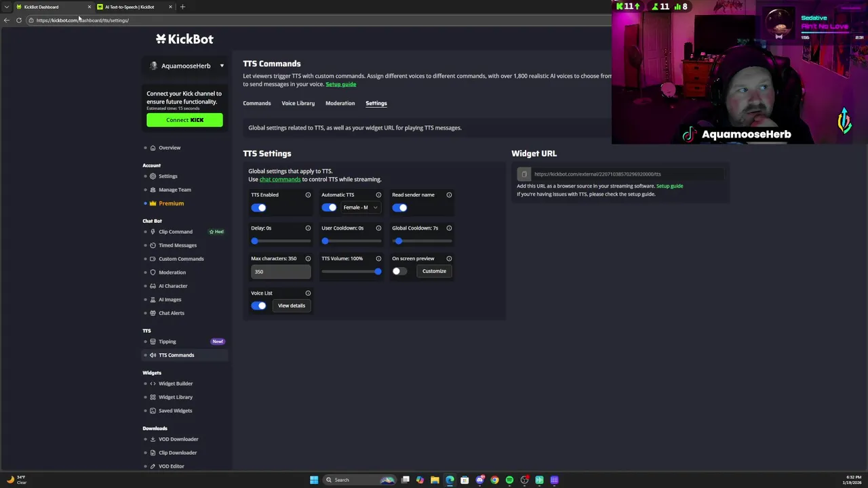Screen dimensions: 868x488
Task: Click the On screen preview info icon
Action: point(449,259)
